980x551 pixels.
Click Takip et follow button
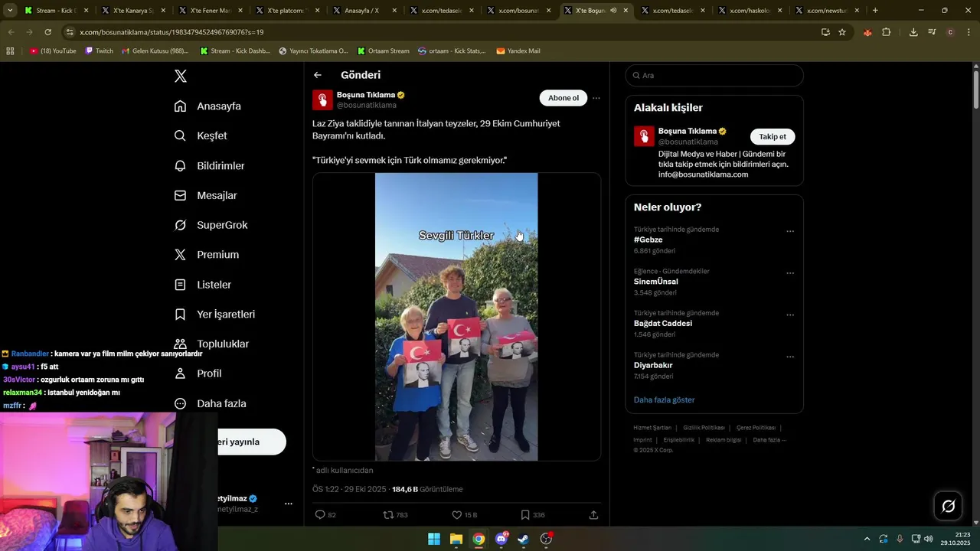[x=773, y=136]
